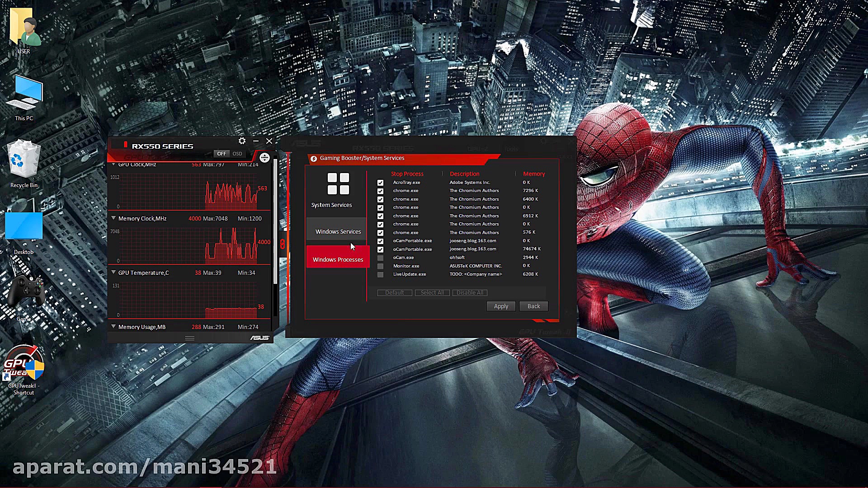Open the Game controller desktop icon
868x488 pixels.
(26, 291)
